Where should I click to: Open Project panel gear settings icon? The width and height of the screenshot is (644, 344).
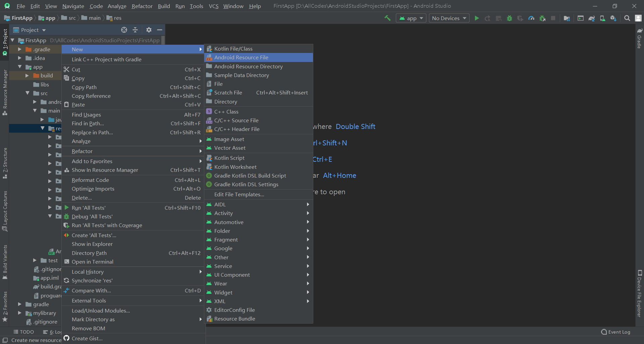pos(149,30)
